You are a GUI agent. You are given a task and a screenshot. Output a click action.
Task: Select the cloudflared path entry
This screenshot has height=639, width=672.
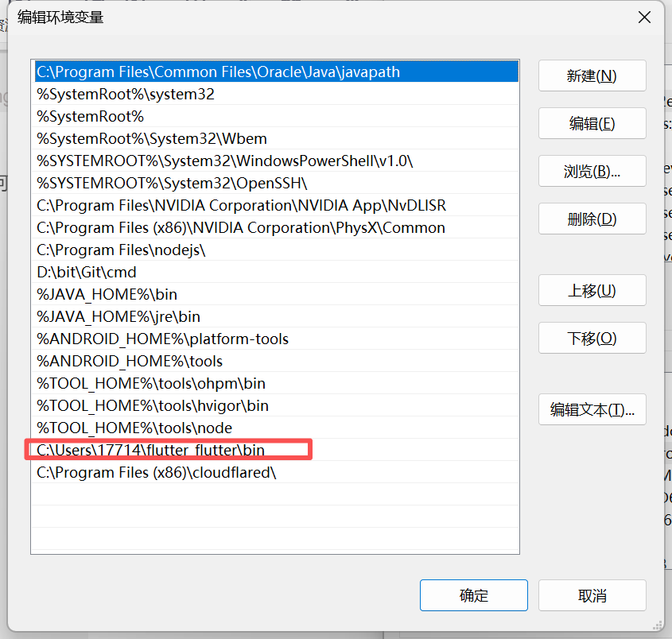[275, 472]
